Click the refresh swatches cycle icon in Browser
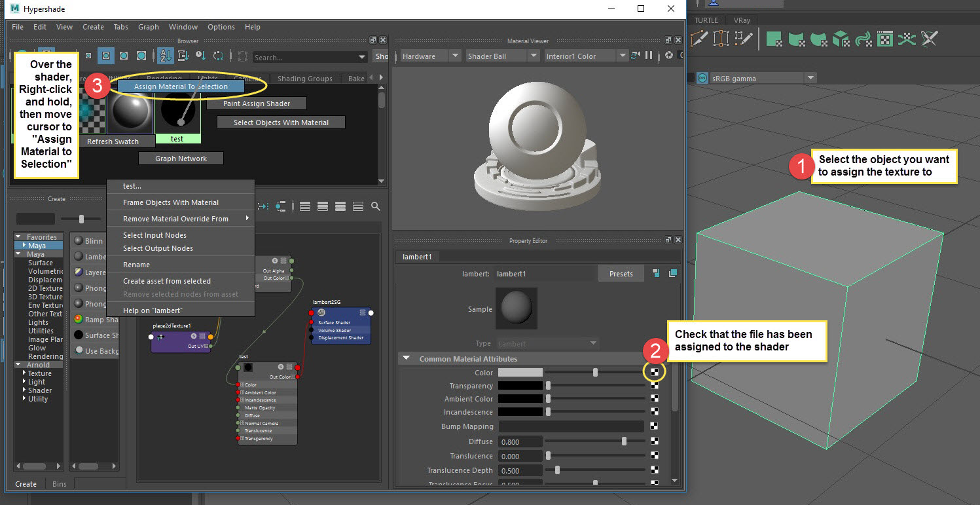The width and height of the screenshot is (980, 505). point(218,56)
